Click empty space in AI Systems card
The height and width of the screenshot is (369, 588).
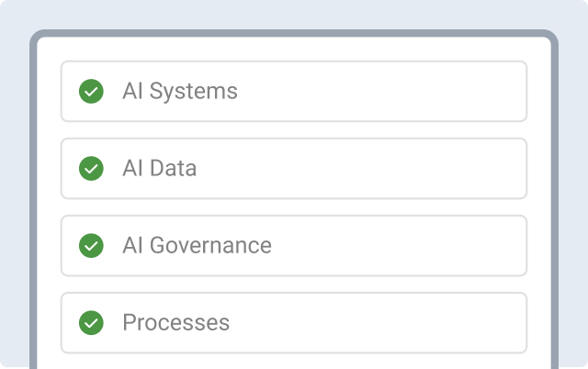382,91
